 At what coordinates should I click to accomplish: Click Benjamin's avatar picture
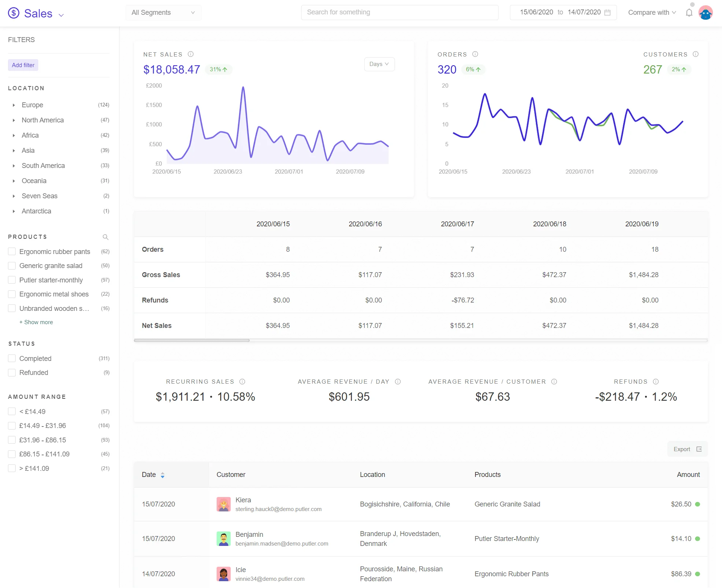[223, 539]
